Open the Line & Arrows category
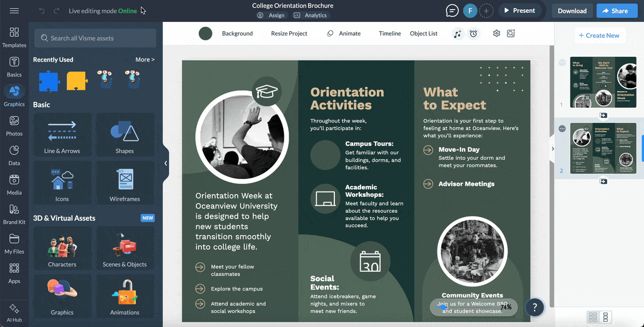Screen dimensions: 644x327 coord(62,135)
